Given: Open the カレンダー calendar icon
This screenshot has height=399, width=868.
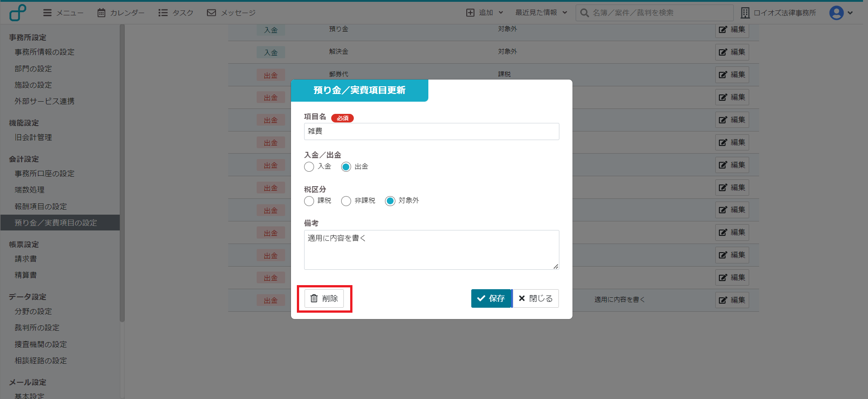Looking at the screenshot, I should [102, 13].
